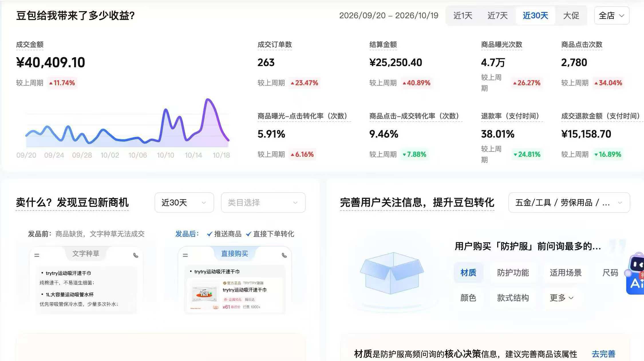Click the ¥40,409.10 amount value
Viewport: 644px width, 361px height.
51,62
